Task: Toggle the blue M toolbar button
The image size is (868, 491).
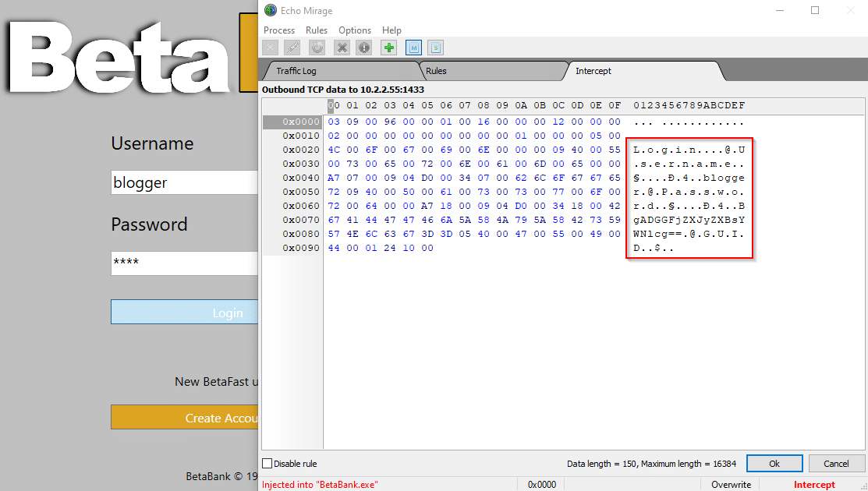Action: [413, 48]
